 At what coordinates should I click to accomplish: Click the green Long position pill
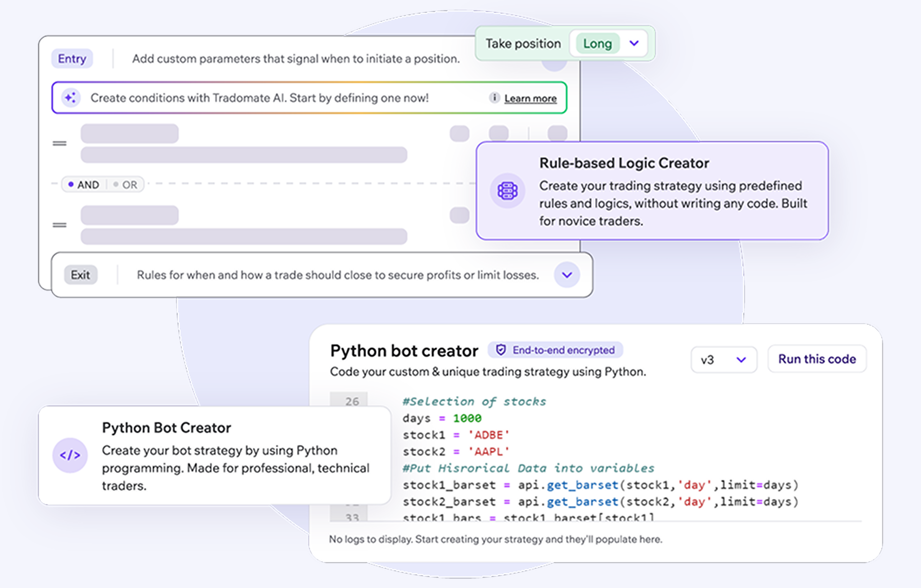click(597, 44)
